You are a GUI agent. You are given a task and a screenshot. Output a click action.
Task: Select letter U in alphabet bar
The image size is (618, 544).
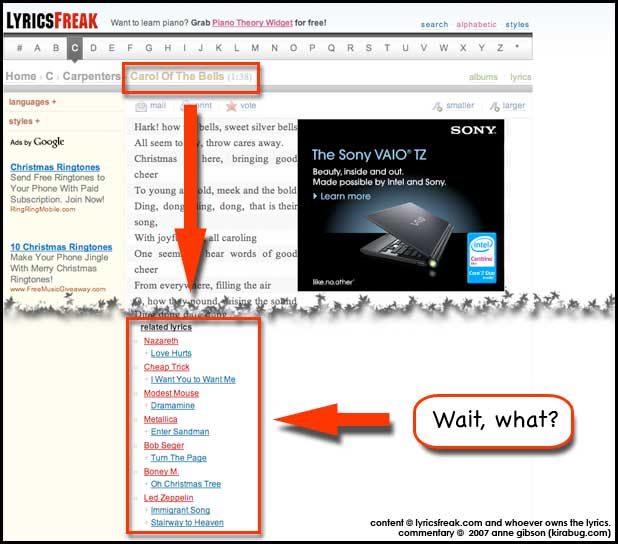[x=405, y=48]
